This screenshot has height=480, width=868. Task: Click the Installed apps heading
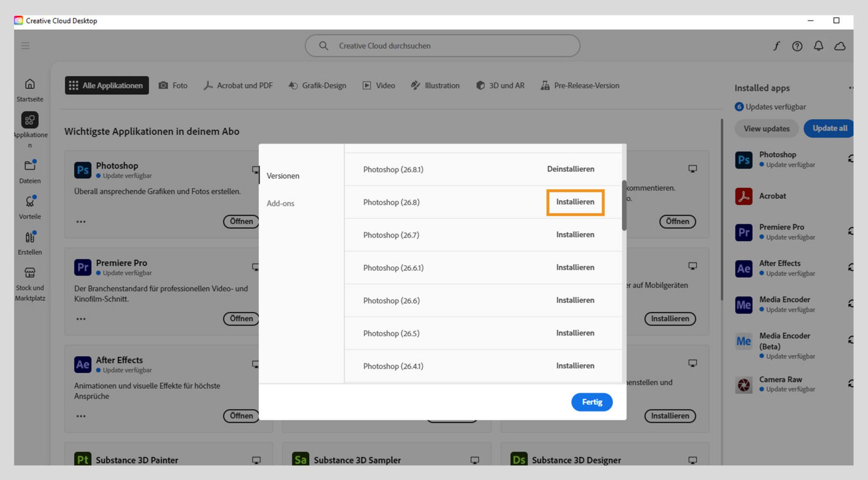tap(762, 88)
